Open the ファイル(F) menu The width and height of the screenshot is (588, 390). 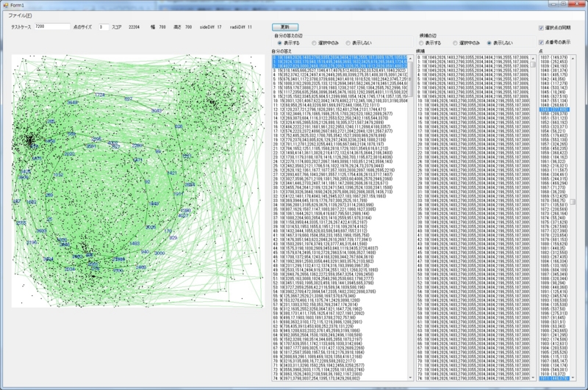point(20,15)
